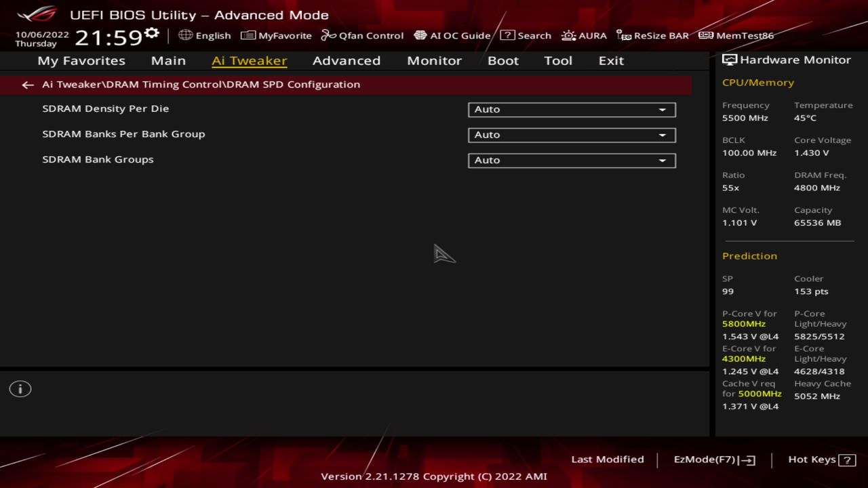Image resolution: width=868 pixels, height=488 pixels.
Task: Click the info circle icon
Action: tap(20, 389)
